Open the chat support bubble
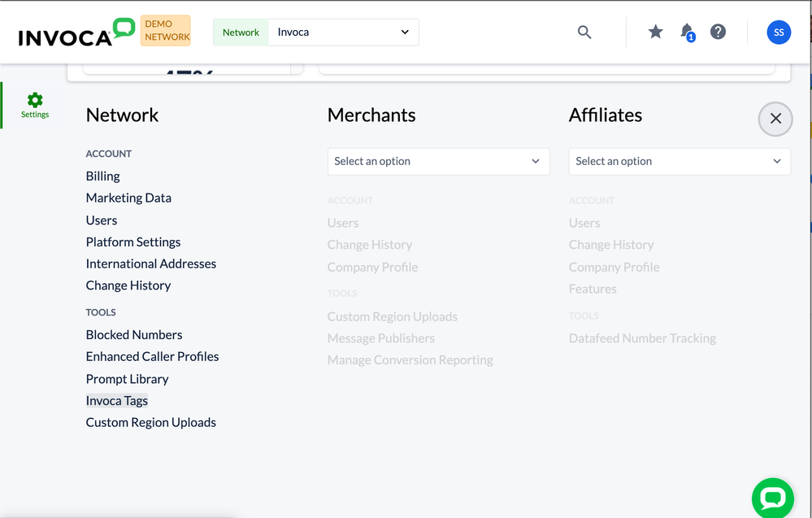The height and width of the screenshot is (518, 812). (x=773, y=498)
